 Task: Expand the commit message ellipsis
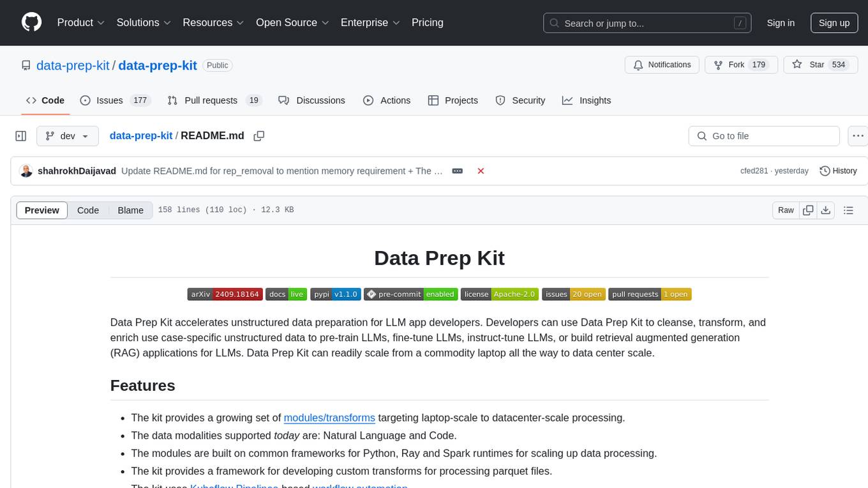[458, 171]
